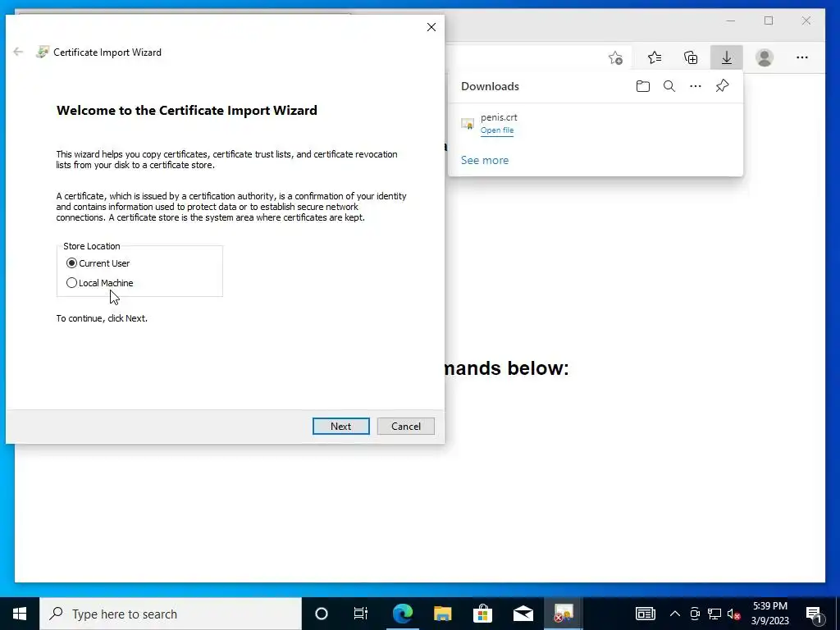Click Next in Certificate Import Wizard
The height and width of the screenshot is (630, 840).
pyautogui.click(x=340, y=426)
